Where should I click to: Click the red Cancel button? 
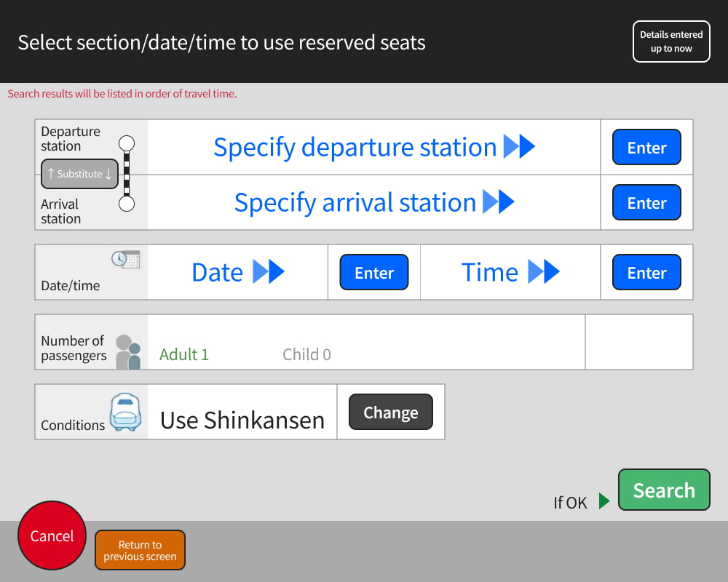click(x=52, y=535)
